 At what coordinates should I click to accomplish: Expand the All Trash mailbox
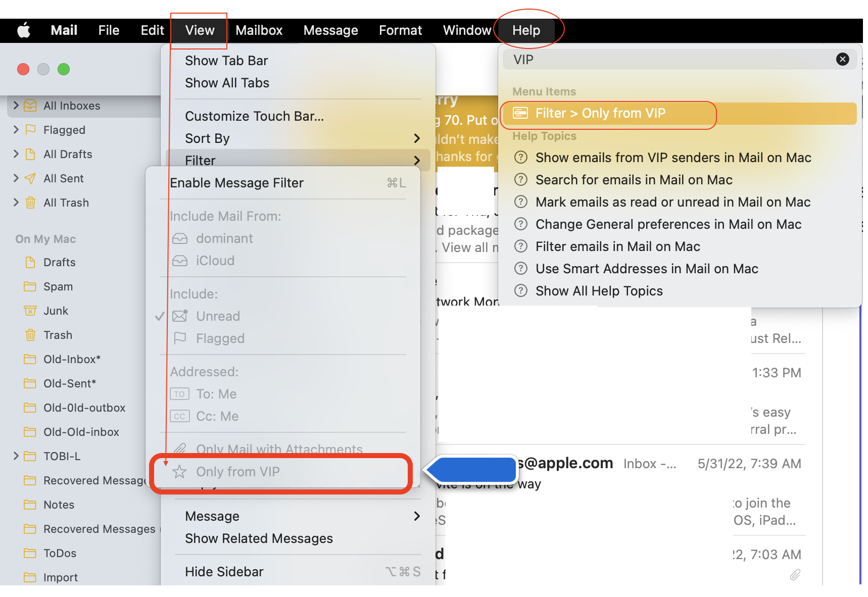coord(16,202)
